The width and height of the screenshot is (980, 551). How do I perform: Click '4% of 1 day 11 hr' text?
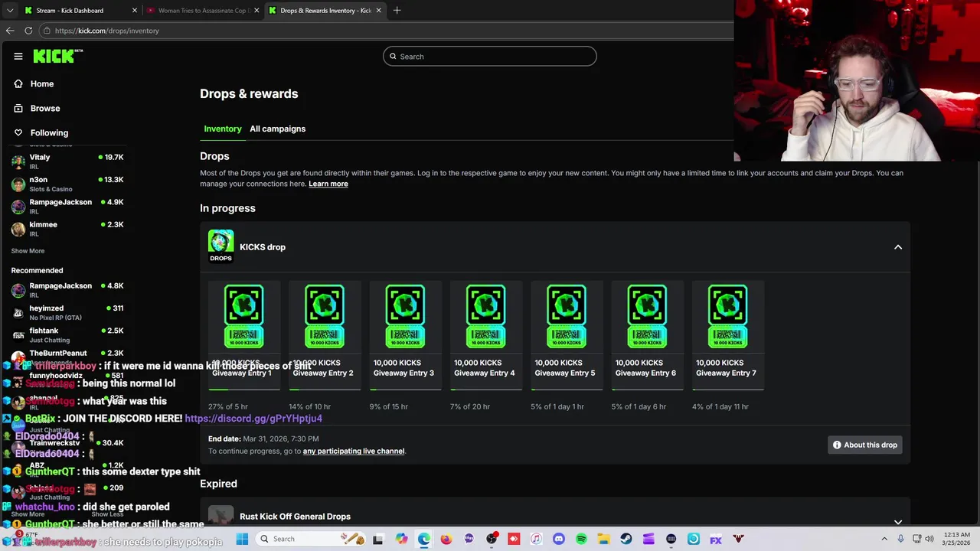tap(720, 406)
